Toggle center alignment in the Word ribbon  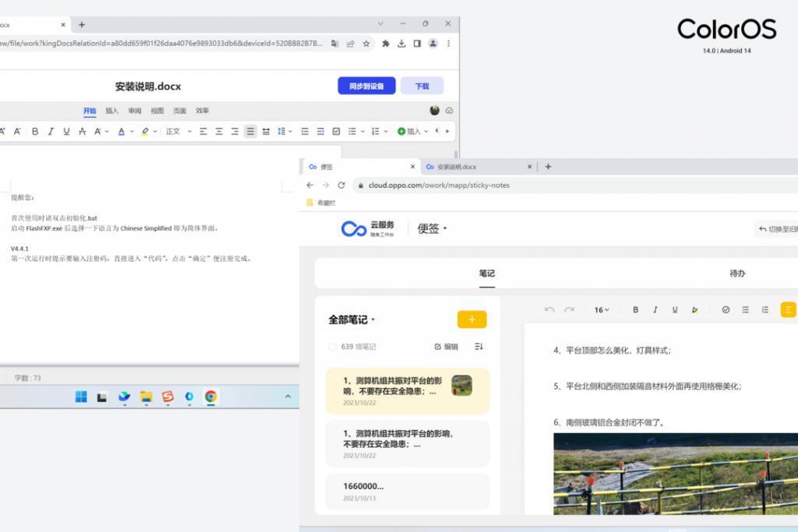(219, 131)
